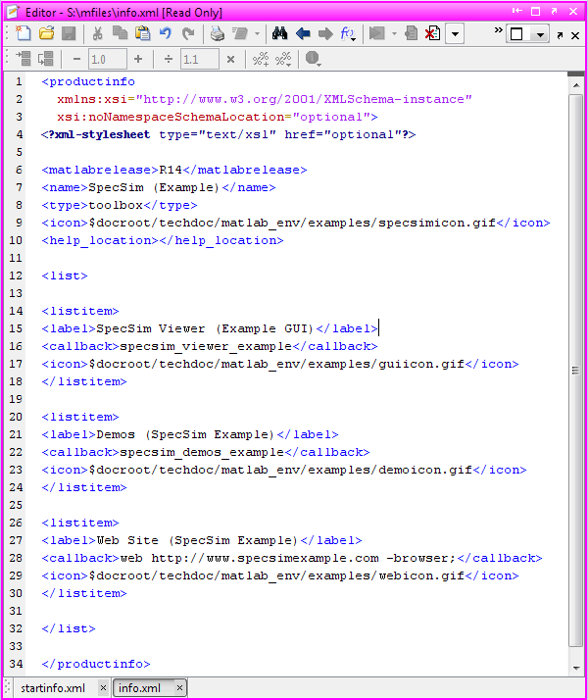Click the Forward navigation arrow
The image size is (588, 700).
point(325,34)
